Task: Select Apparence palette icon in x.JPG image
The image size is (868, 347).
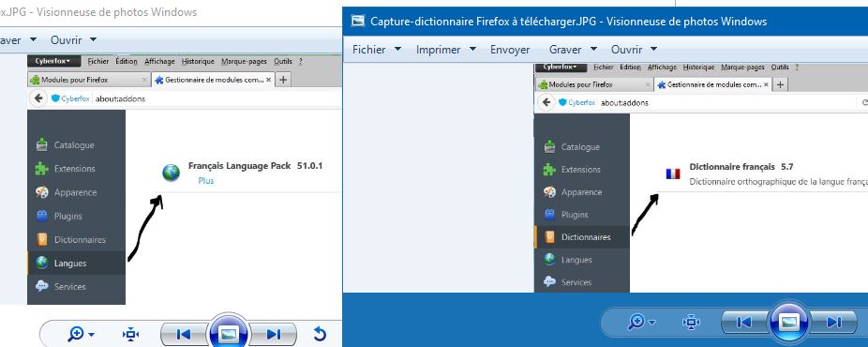Action: 42,192
